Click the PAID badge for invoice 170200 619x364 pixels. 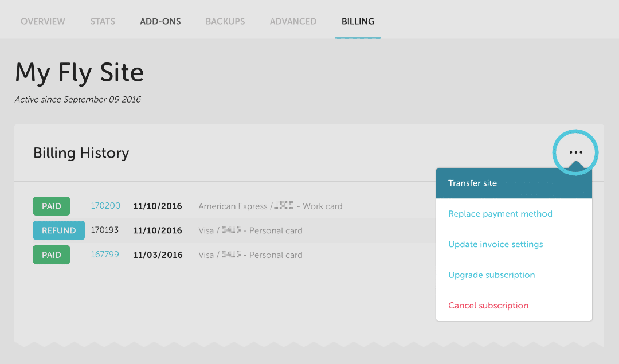click(52, 206)
